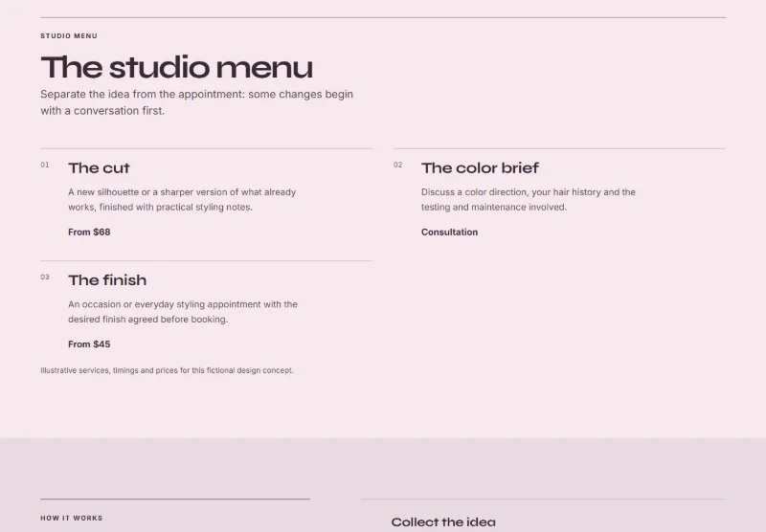The width and height of the screenshot is (766, 532).
Task: Click the 'STUDIO MENU' eyebrow label
Action: pyautogui.click(x=69, y=35)
